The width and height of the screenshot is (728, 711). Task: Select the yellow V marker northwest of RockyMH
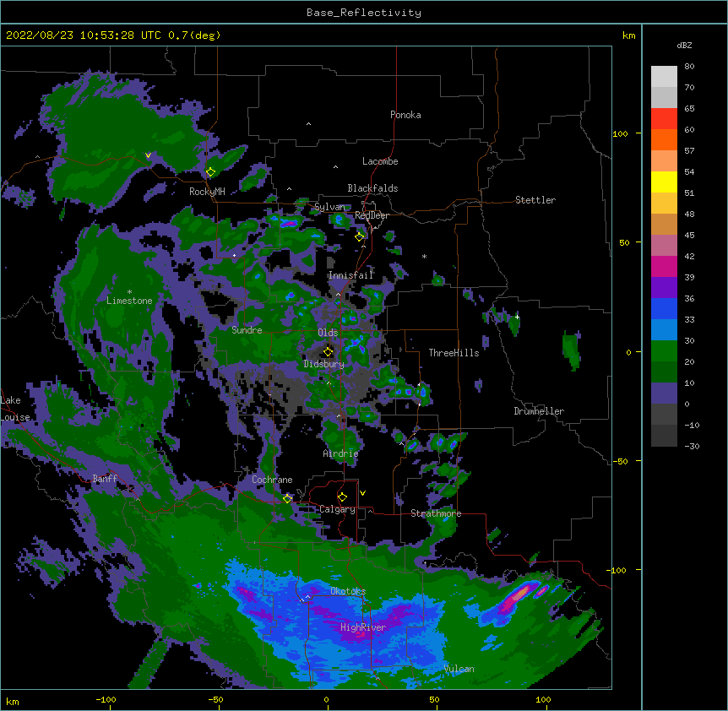pos(148,155)
